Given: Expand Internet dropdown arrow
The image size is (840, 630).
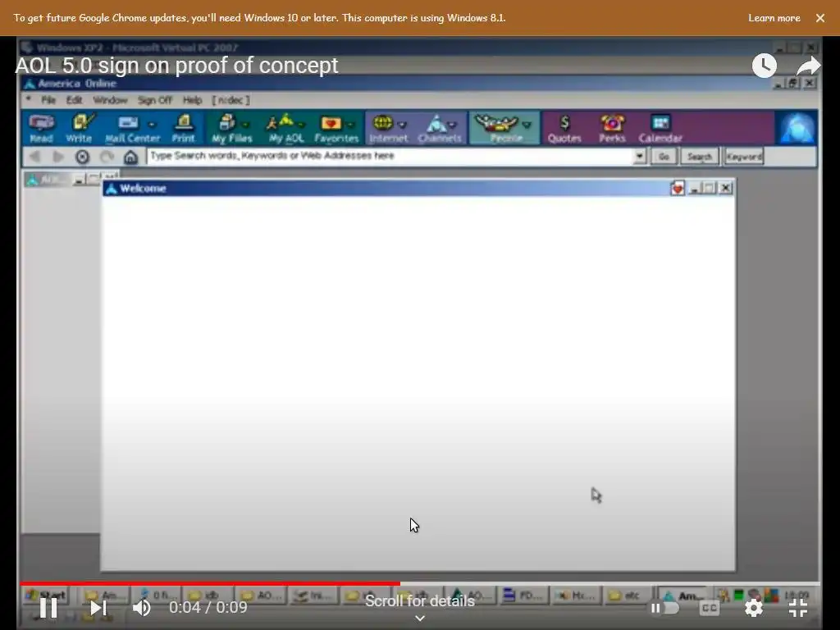Looking at the screenshot, I should (402, 125).
